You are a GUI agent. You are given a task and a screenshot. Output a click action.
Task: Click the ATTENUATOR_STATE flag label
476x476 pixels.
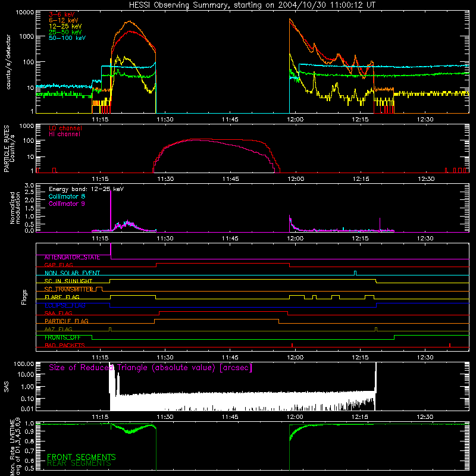[72, 257]
